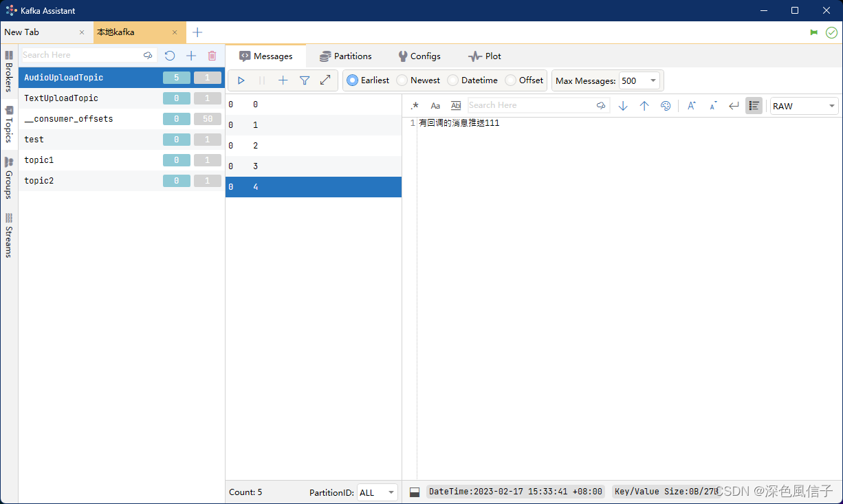Close the New Tab tab
843x504 pixels.
pos(82,32)
